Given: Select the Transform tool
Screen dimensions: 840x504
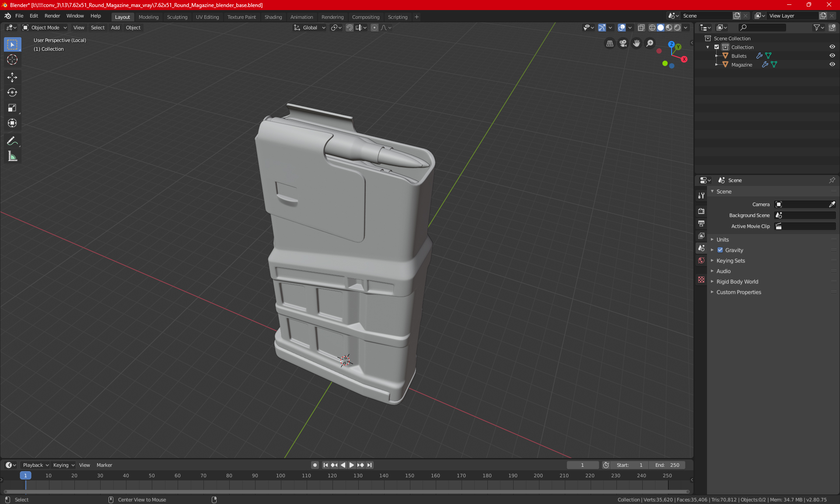Looking at the screenshot, I should [x=12, y=123].
